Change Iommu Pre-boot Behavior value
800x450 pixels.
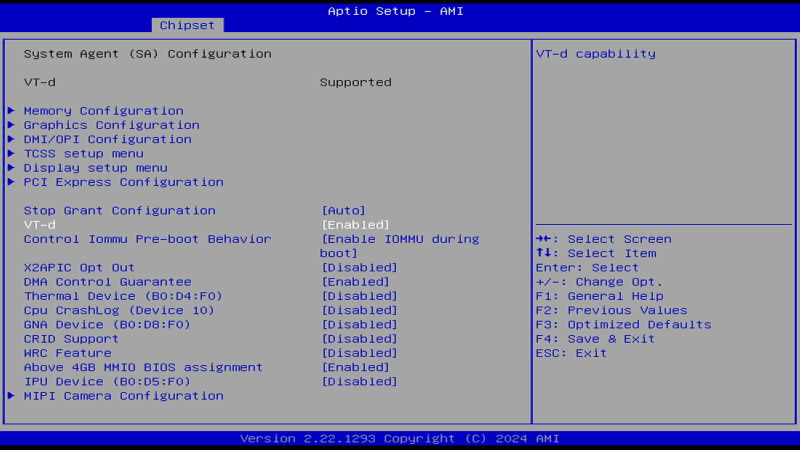click(x=400, y=246)
